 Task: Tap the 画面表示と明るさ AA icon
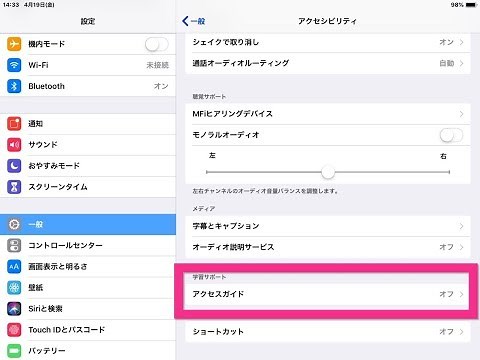[x=14, y=266]
